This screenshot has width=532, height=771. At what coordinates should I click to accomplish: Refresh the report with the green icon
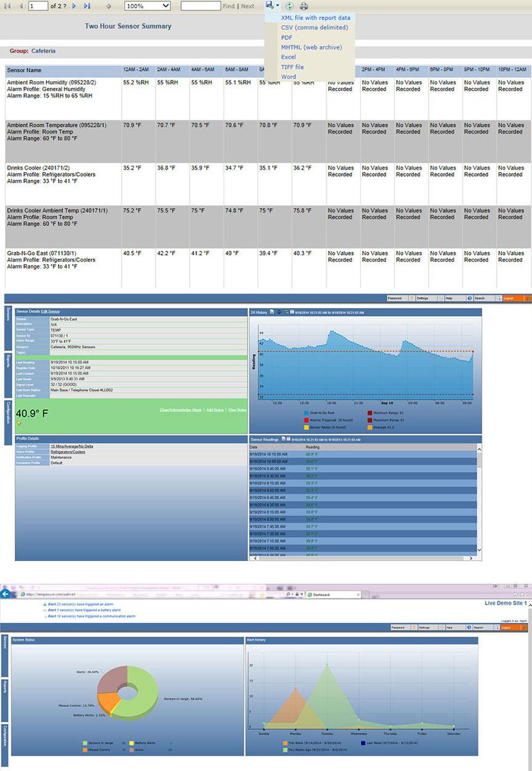point(289,6)
